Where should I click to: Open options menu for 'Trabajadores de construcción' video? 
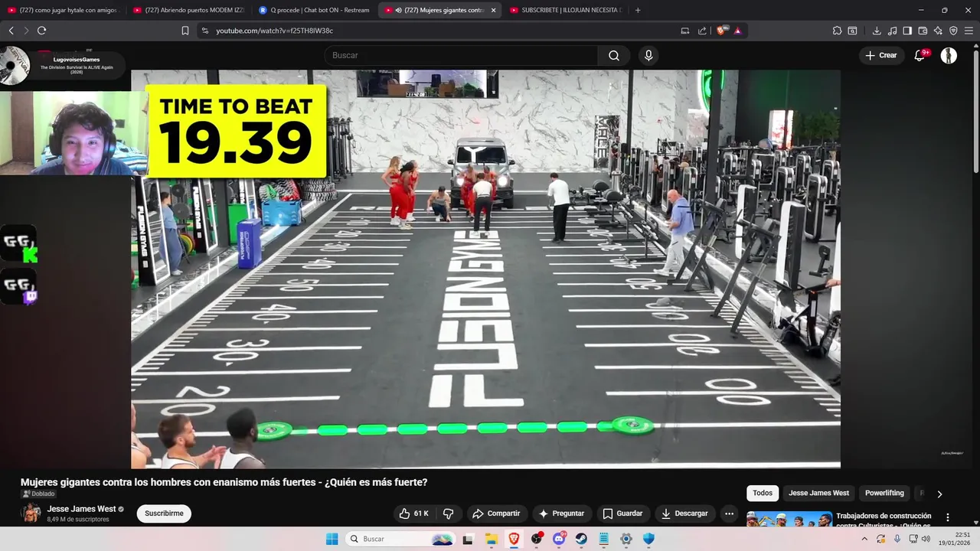coord(948,517)
